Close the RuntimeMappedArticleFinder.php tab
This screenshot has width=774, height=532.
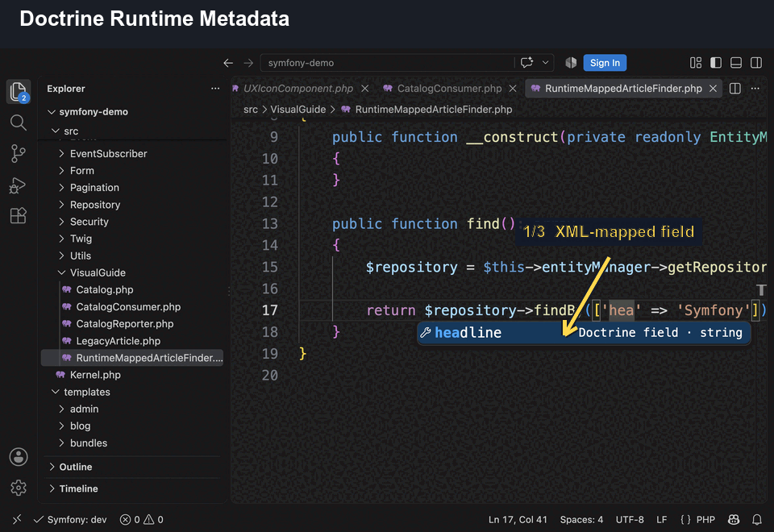tap(713, 89)
